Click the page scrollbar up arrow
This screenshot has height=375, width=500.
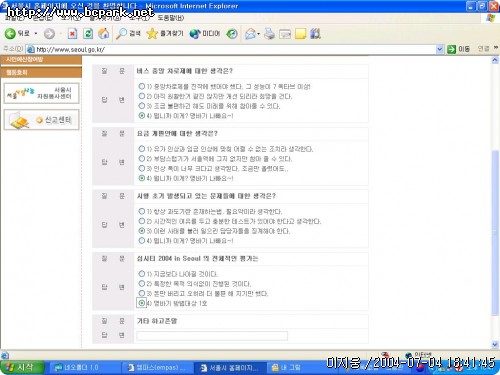(495, 60)
